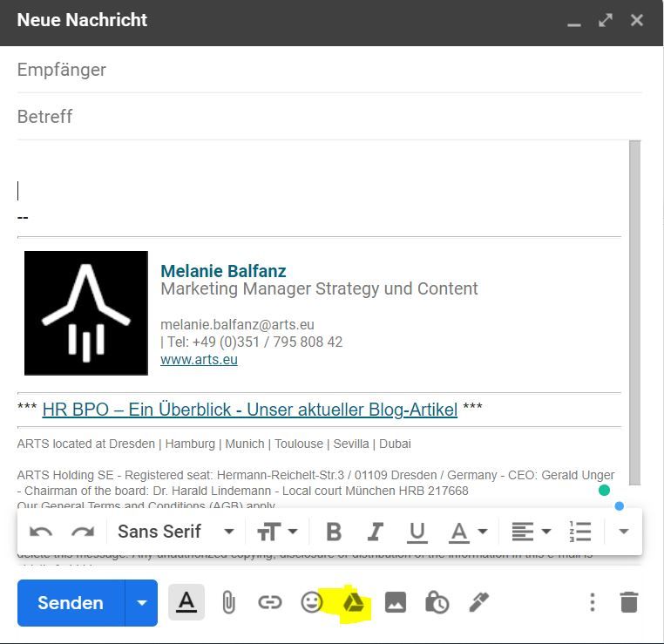The height and width of the screenshot is (644, 664).
Task: Toggle underline formatting
Action: [x=417, y=532]
